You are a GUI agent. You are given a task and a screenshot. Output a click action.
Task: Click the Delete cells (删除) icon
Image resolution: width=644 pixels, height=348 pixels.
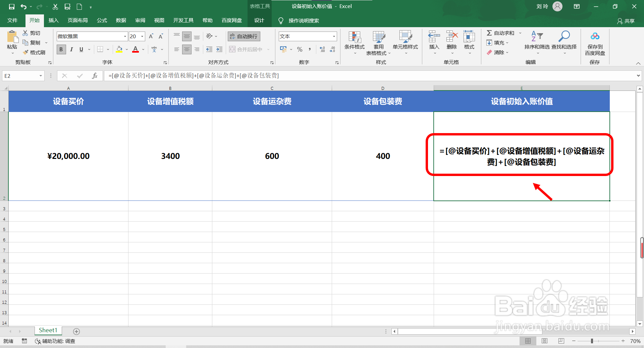(x=452, y=37)
